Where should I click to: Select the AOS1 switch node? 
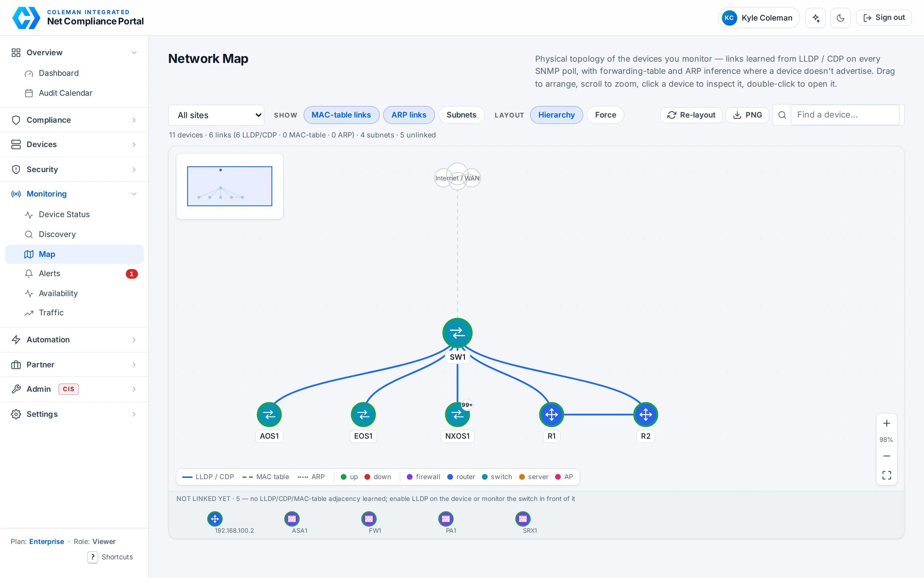[x=269, y=414]
